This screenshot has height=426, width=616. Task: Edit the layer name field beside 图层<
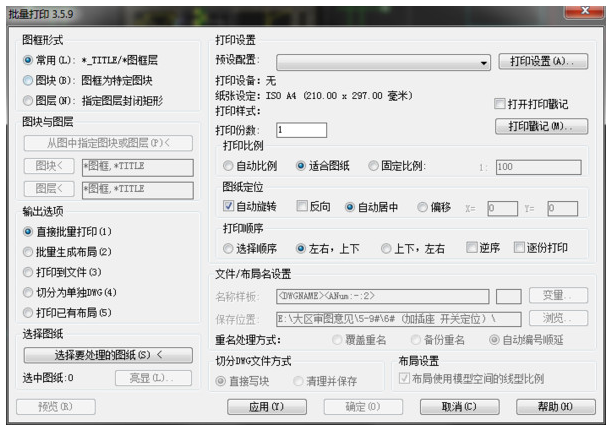[138, 190]
